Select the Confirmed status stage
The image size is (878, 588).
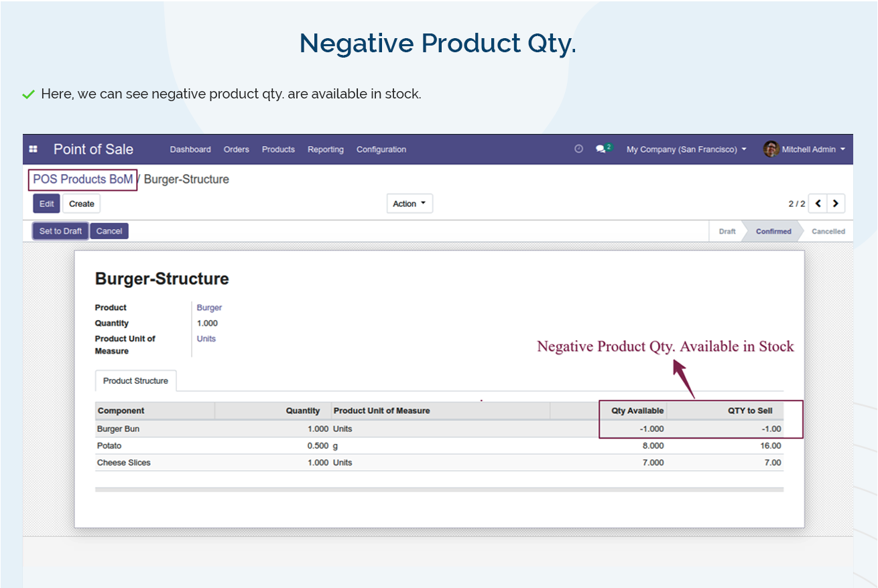(x=773, y=231)
